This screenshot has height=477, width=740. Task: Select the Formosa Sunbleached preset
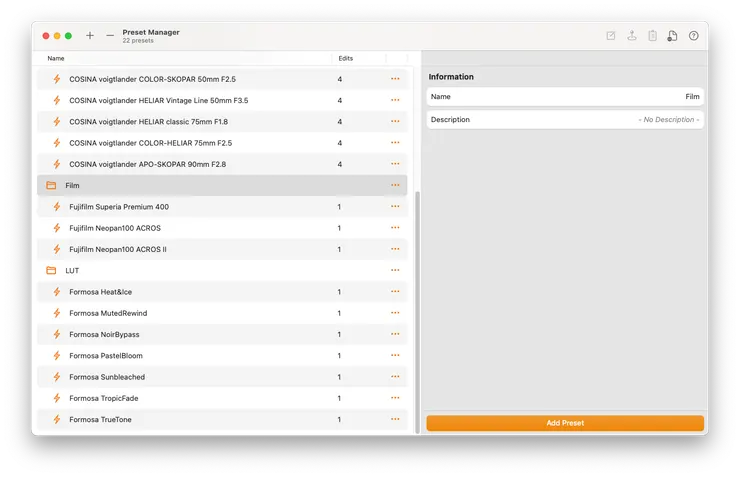click(x=222, y=377)
